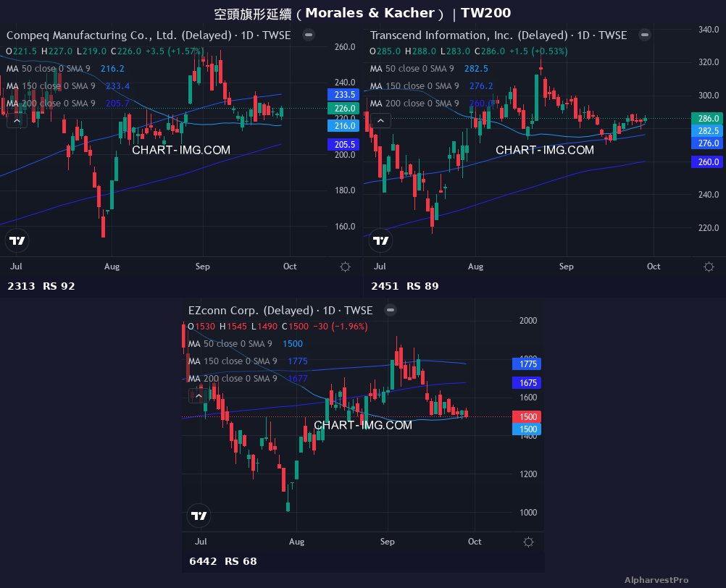Image resolution: width=726 pixels, height=588 pixels.
Task: Select MA 50 indicator on Compeq chart
Action: coord(65,69)
